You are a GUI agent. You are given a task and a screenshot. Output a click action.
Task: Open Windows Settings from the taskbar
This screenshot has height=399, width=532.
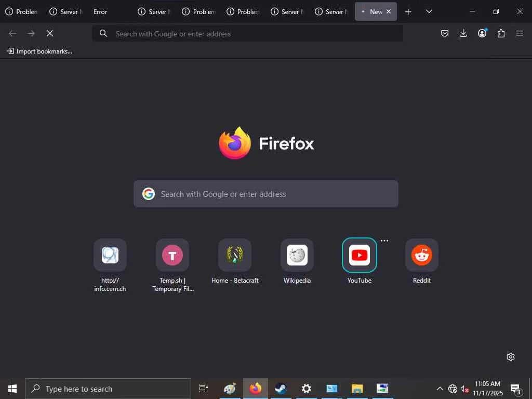pos(307,389)
